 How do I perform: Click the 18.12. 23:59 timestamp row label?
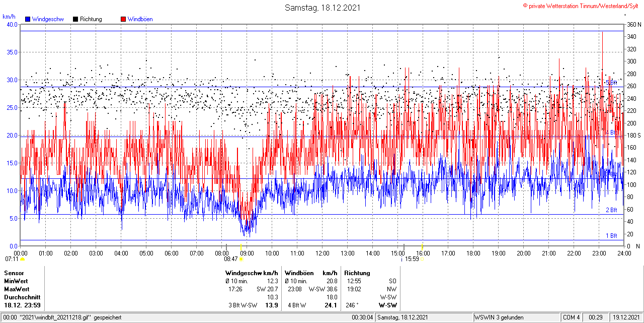tap(22, 305)
